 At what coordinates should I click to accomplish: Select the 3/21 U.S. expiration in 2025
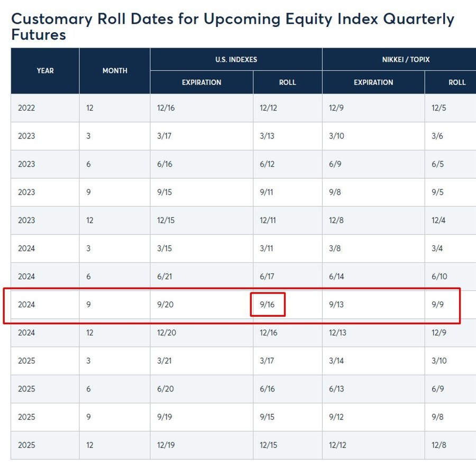(163, 361)
